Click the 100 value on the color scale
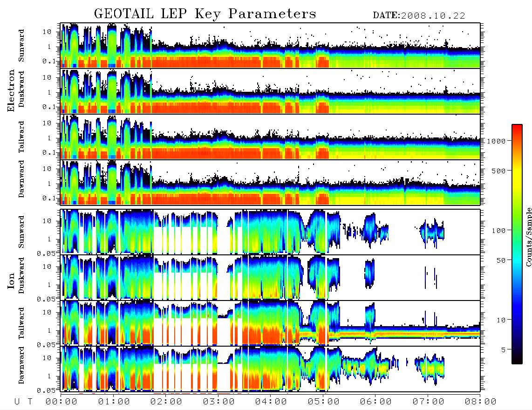Viewport: 532px width, 410px height. [x=498, y=231]
